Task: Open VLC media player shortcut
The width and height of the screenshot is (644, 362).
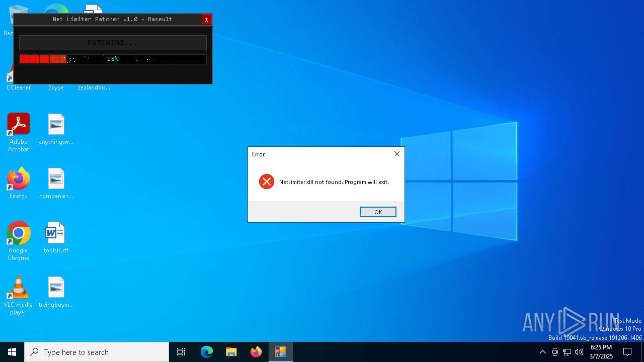Action: [19, 296]
